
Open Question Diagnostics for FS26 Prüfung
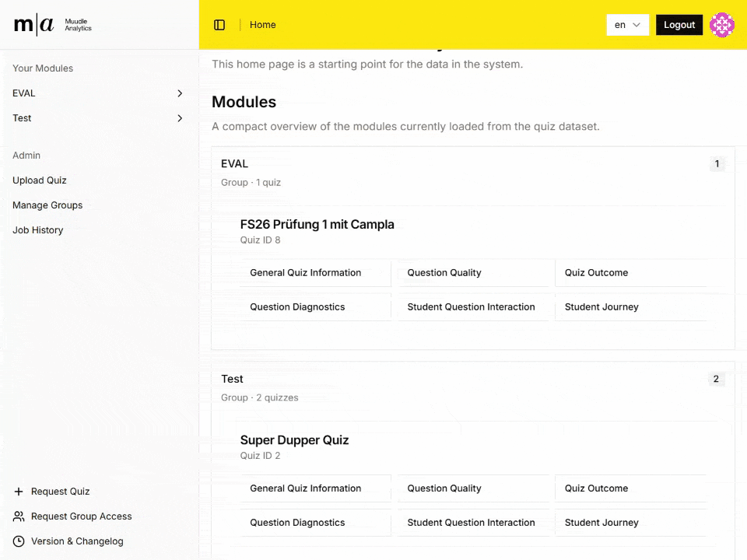click(x=315, y=307)
